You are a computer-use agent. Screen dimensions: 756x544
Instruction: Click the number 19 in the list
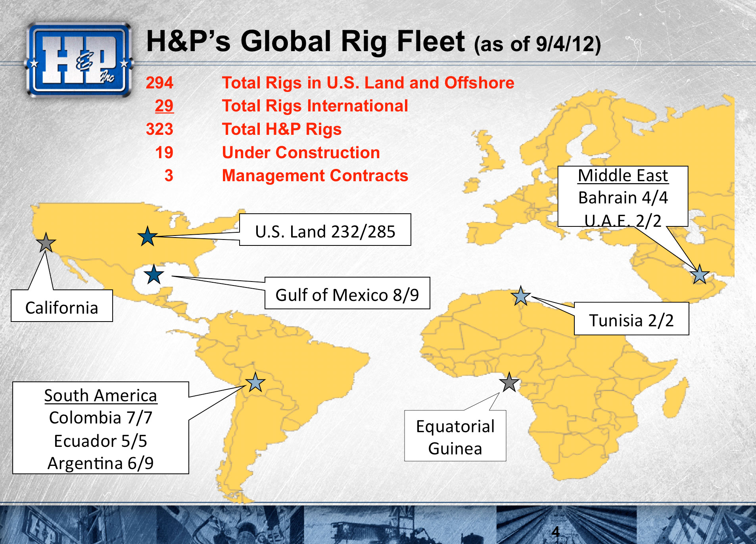pyautogui.click(x=164, y=153)
